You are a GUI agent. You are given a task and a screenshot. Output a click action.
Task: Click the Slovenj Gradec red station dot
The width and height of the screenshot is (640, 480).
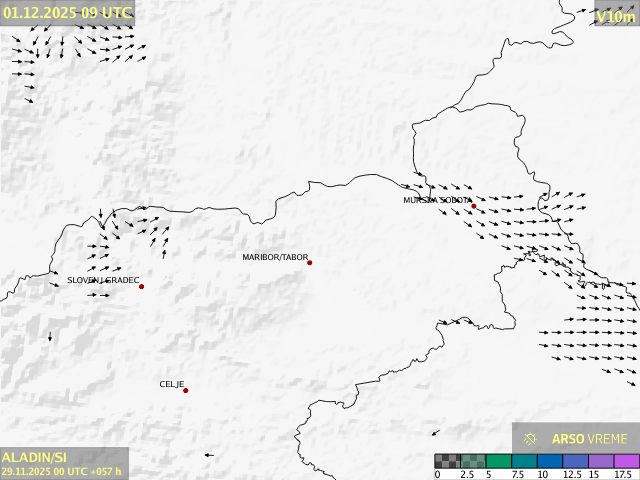point(142,287)
